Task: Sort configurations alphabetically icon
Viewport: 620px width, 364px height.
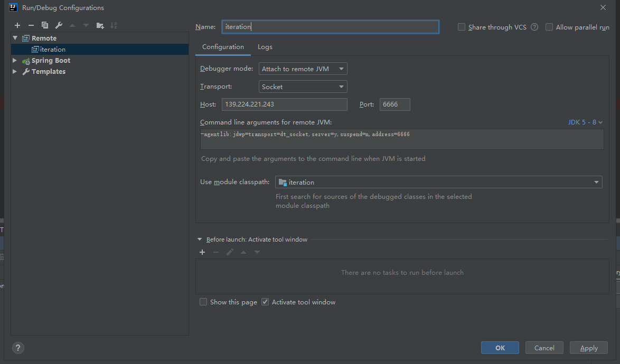Action: (x=114, y=25)
